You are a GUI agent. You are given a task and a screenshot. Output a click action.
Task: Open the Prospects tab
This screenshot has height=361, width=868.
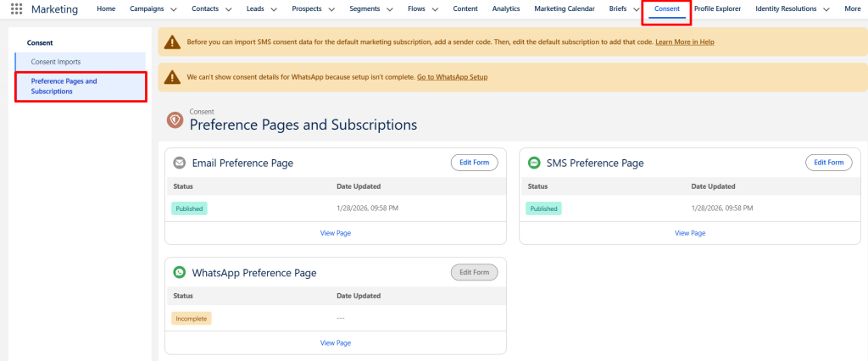(x=307, y=8)
